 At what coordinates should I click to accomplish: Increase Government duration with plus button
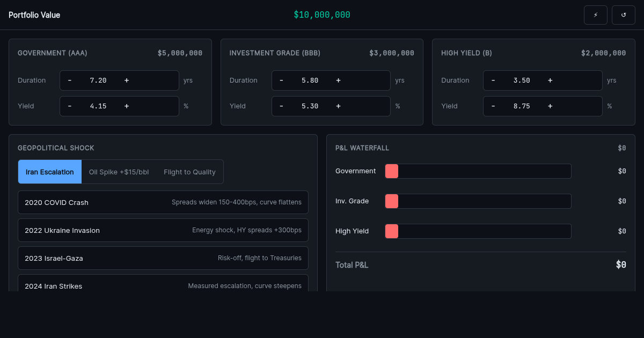(x=127, y=80)
